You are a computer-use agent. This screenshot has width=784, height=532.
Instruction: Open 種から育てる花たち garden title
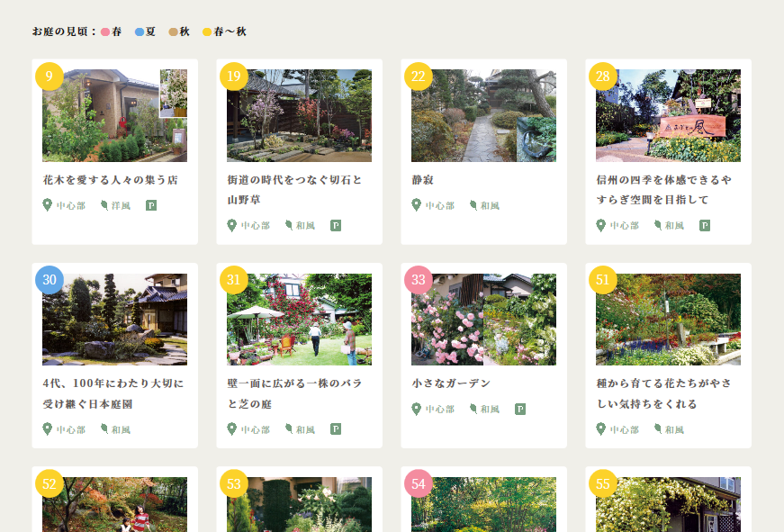(x=663, y=393)
